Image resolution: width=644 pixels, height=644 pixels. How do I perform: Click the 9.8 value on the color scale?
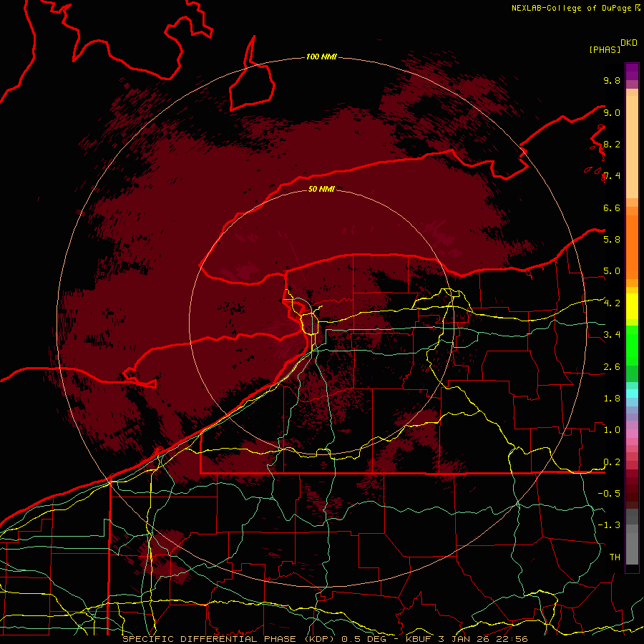[x=612, y=80]
